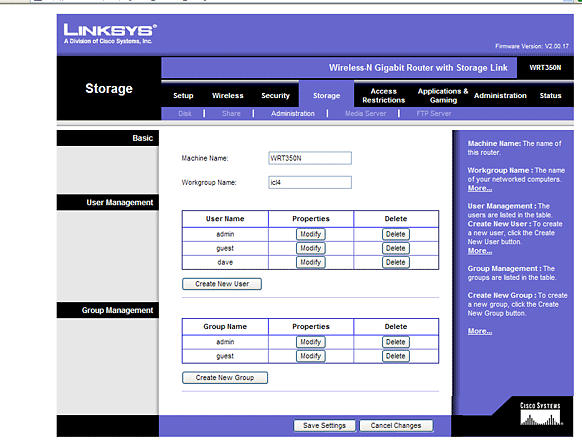Open More link under Create New User help
This screenshot has height=441, width=582.
(x=480, y=251)
